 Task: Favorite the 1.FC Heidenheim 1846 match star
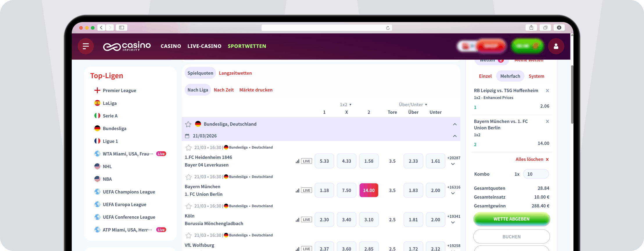[188, 148]
